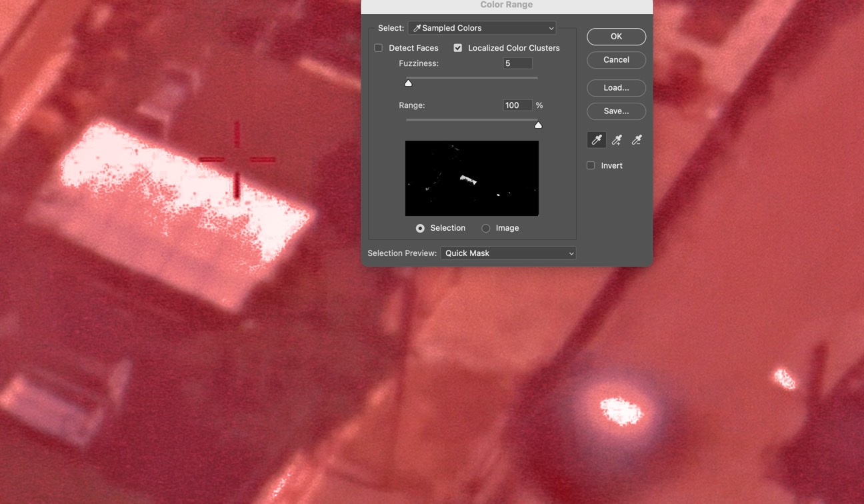The image size is (864, 504).
Task: Select the Selection radio button
Action: pyautogui.click(x=420, y=228)
